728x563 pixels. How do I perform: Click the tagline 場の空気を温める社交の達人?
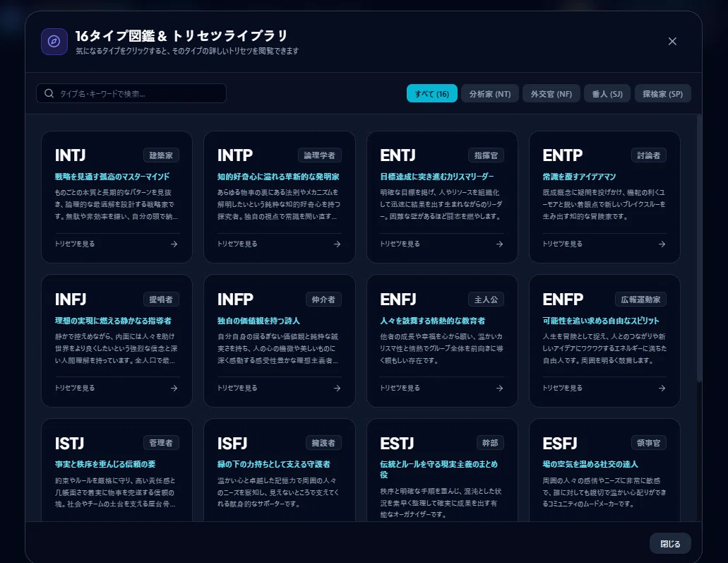click(590, 464)
